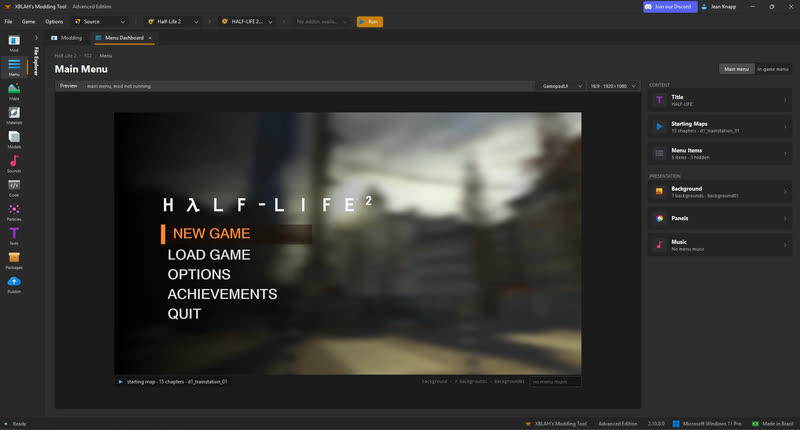800x430 pixels.
Task: Expand the Music card chevron
Action: (785, 245)
